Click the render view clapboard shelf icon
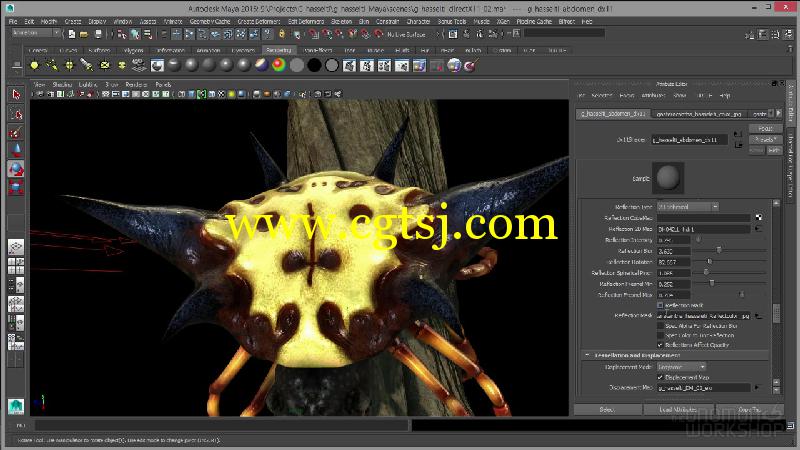The width and height of the screenshot is (800, 450). (349, 65)
